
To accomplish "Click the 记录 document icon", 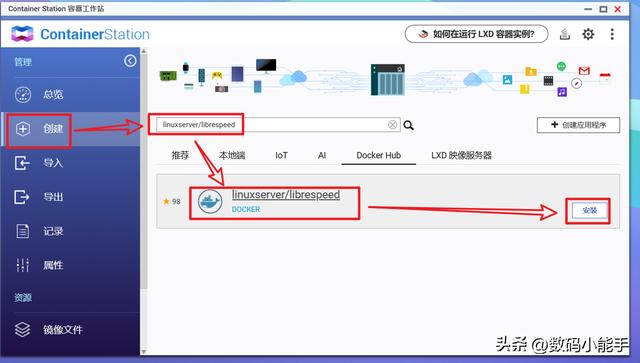I will tap(22, 231).
